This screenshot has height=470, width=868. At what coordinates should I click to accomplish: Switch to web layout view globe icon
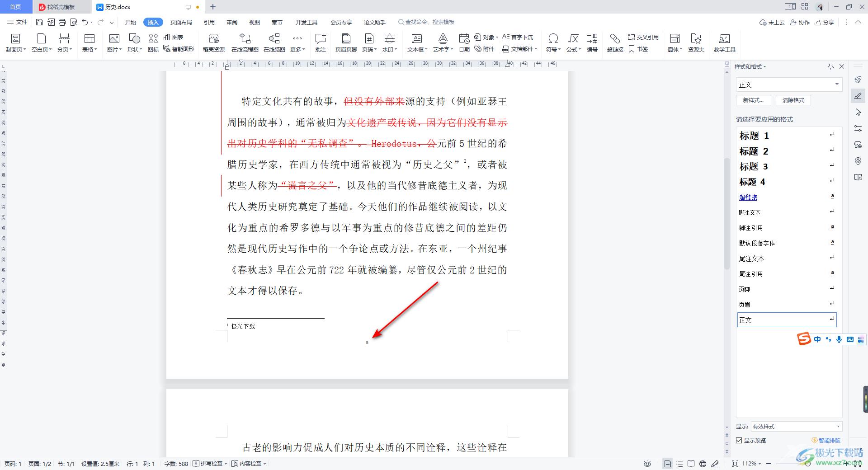pyautogui.click(x=703, y=464)
